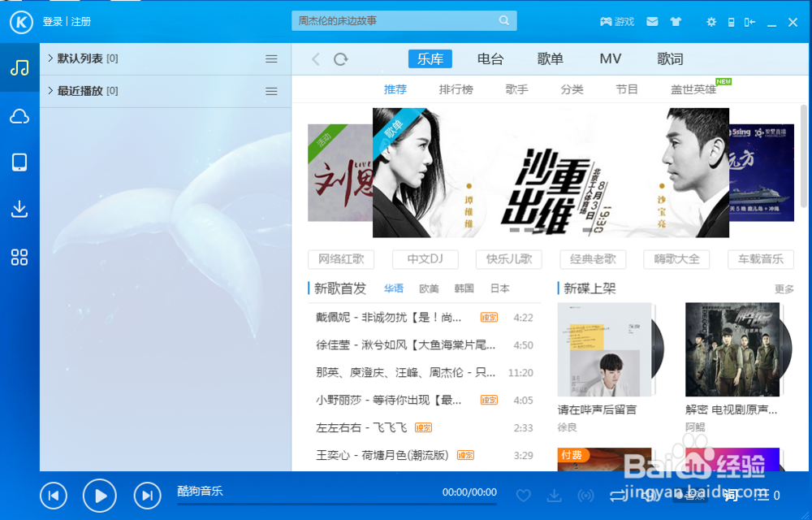Select the 分类 sub-tab
The height and width of the screenshot is (520, 812).
[x=572, y=89]
